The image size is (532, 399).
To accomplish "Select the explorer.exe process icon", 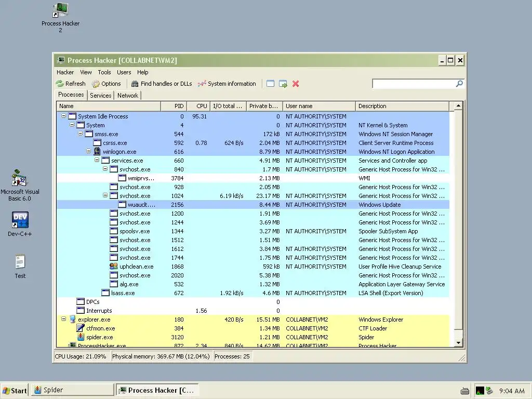I will [72, 320].
